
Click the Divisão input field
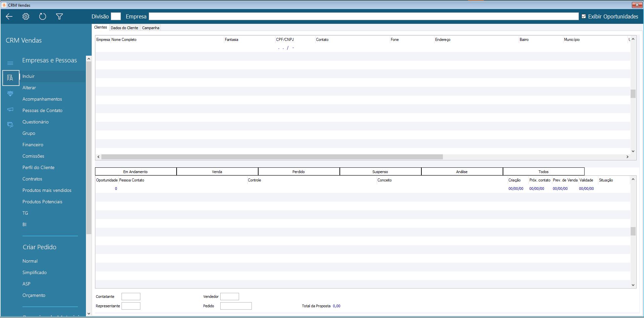point(116,16)
